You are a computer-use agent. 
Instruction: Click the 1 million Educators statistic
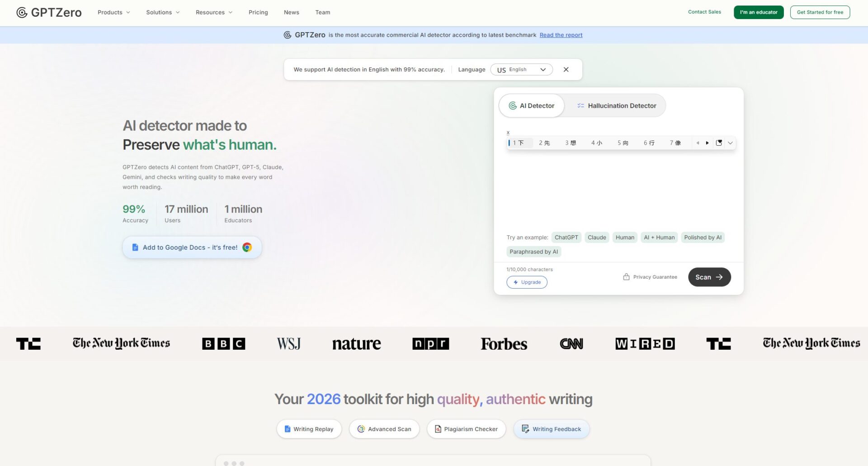243,214
